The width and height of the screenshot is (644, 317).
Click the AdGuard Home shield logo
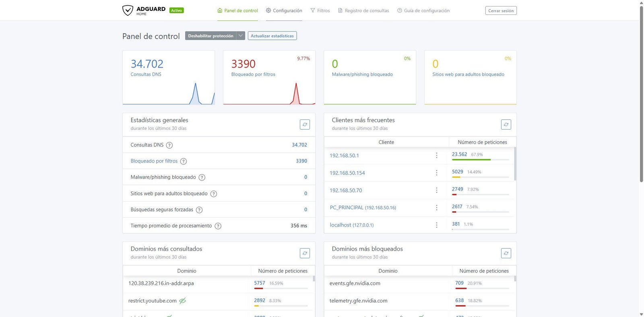click(x=128, y=10)
